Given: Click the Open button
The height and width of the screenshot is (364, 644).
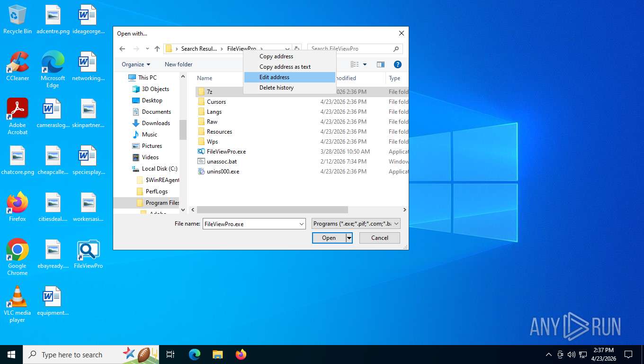Looking at the screenshot, I should point(329,238).
